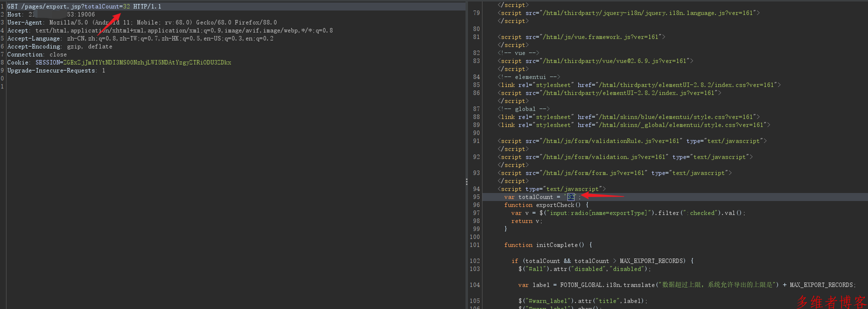868x309 pixels.
Task: Click the GET /pages/export.jsp request line
Action: [84, 6]
